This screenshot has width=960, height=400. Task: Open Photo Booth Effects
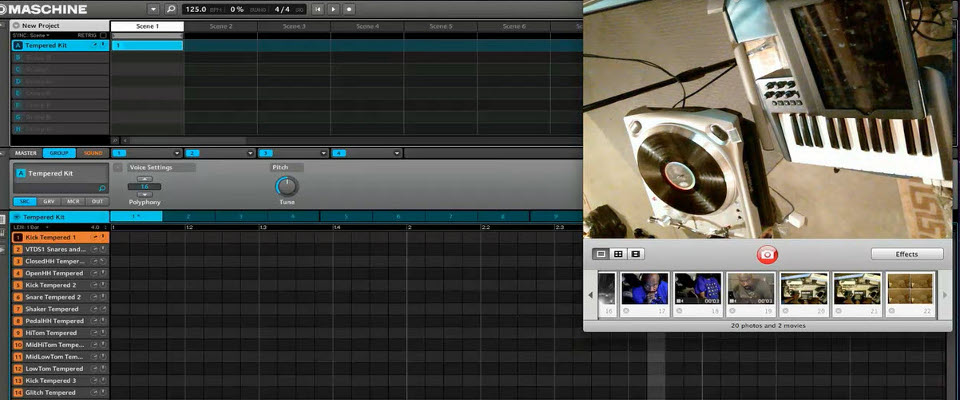[907, 254]
